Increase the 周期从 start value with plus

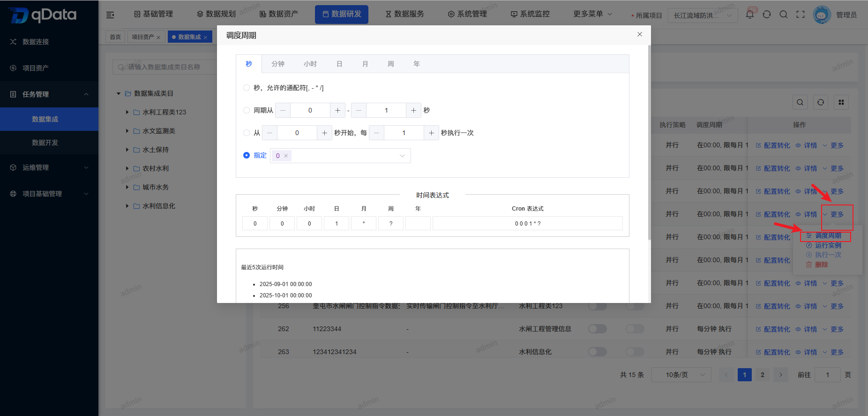point(337,110)
